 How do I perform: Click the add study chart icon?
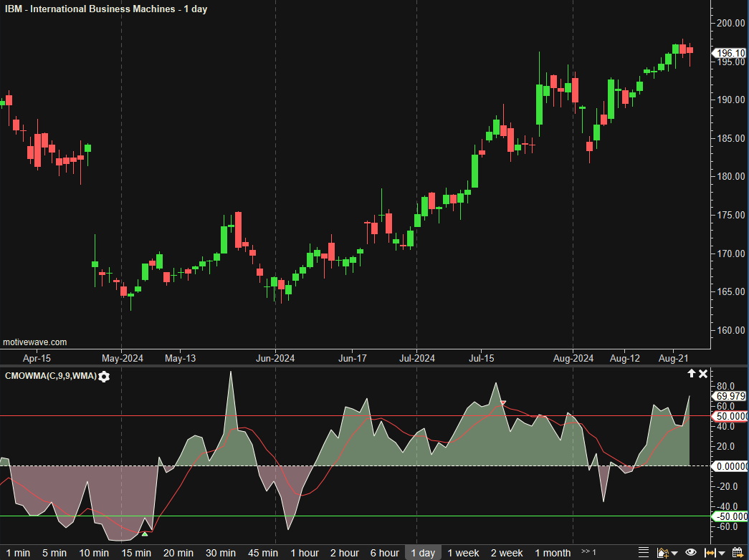point(663,553)
